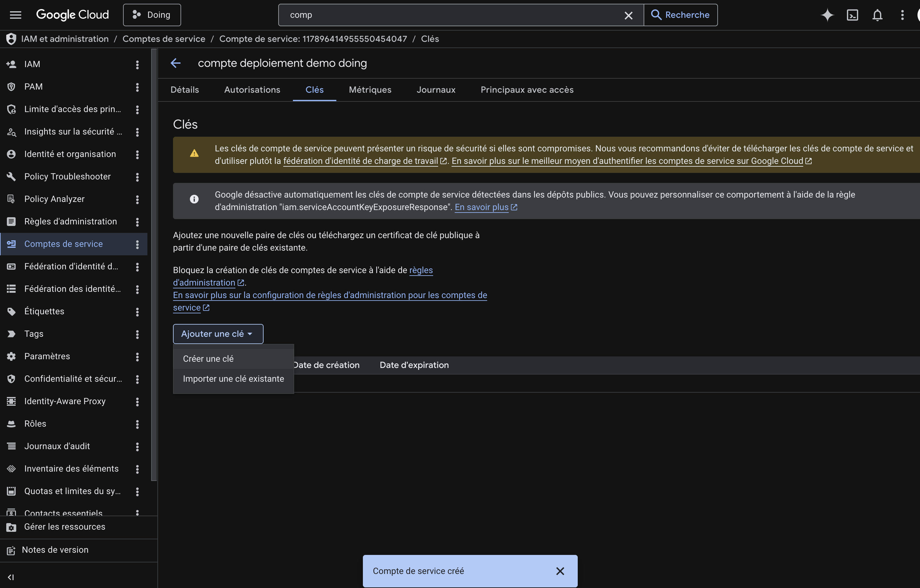Screen dimensions: 920x588
Task: Go back with the blue arrow icon
Action: [x=176, y=63]
